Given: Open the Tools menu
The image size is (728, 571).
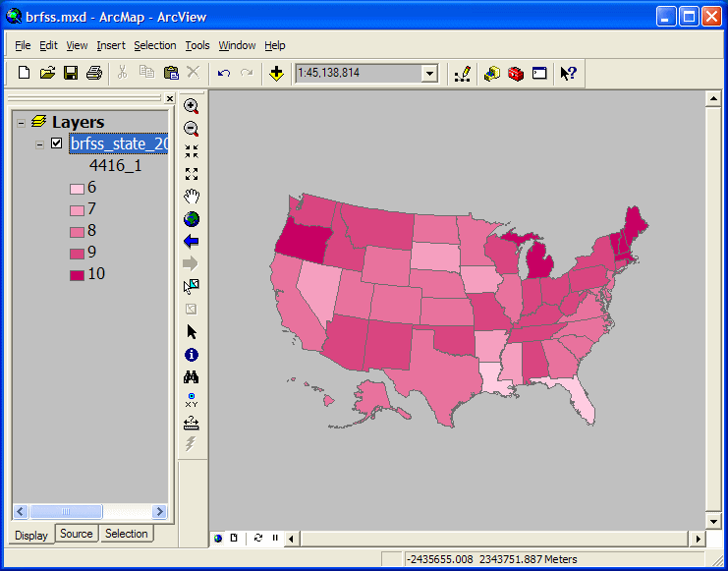Looking at the screenshot, I should click(x=197, y=45).
